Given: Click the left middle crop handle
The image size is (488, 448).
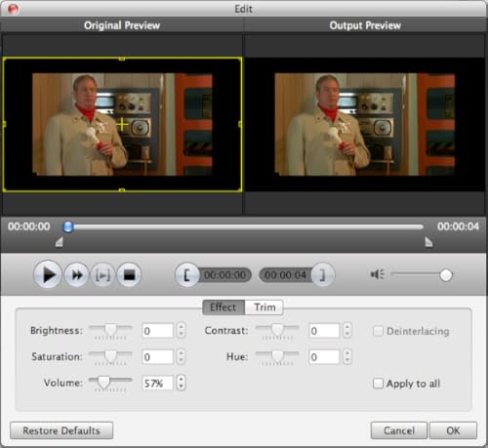Looking at the screenshot, I should click(4, 124).
